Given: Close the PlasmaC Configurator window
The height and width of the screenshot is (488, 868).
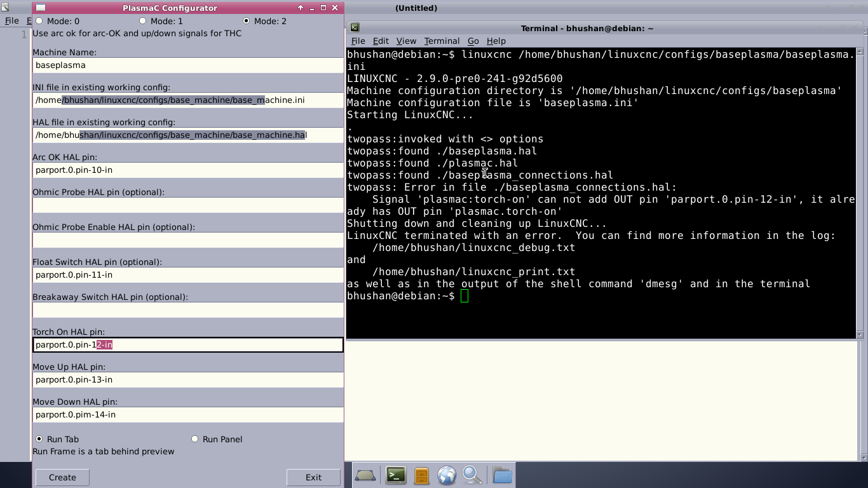Looking at the screenshot, I should [335, 8].
